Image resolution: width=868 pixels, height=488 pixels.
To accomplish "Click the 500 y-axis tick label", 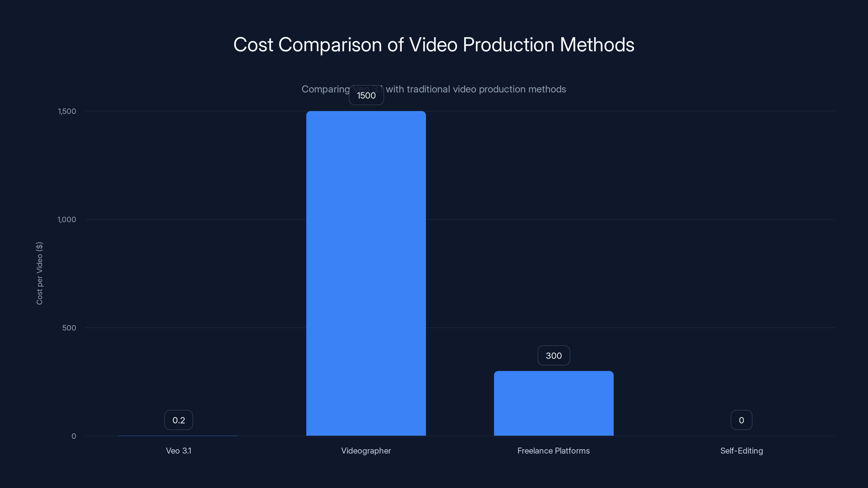I will point(70,328).
